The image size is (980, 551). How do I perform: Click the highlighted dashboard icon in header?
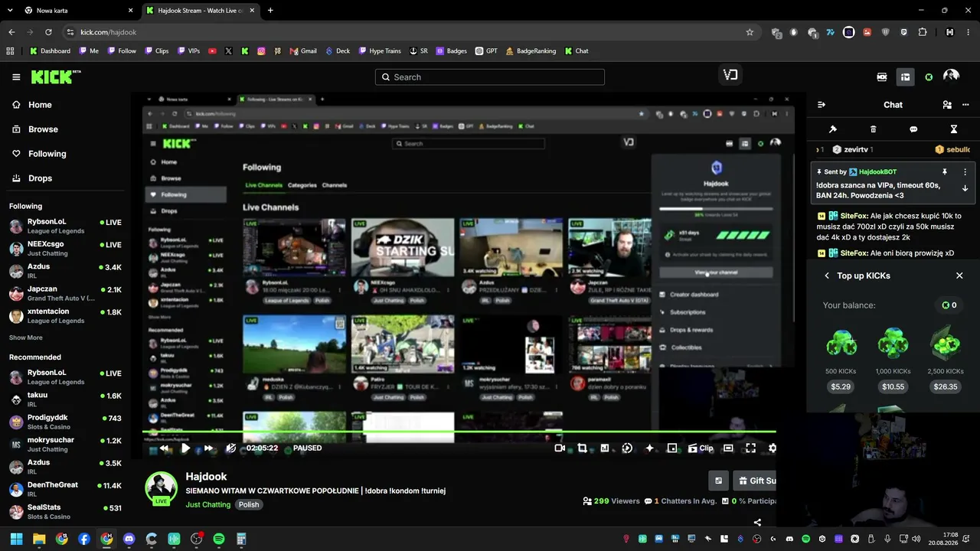[x=905, y=77]
